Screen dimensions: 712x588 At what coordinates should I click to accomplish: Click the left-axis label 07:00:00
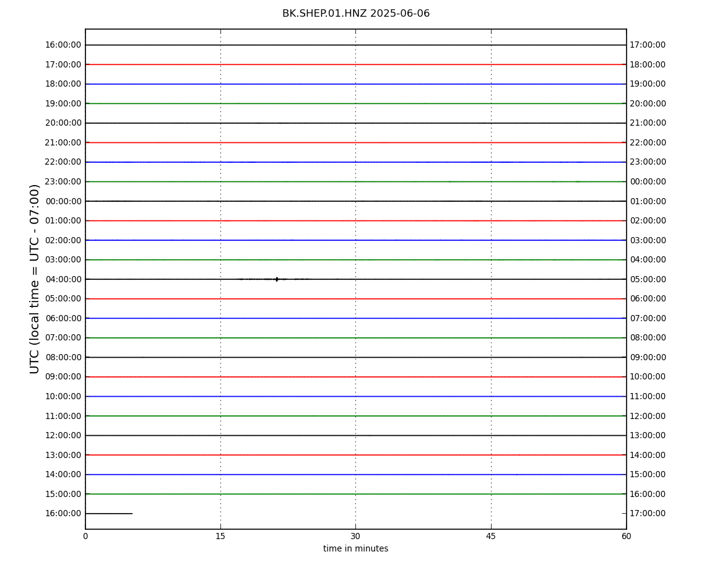click(x=63, y=338)
